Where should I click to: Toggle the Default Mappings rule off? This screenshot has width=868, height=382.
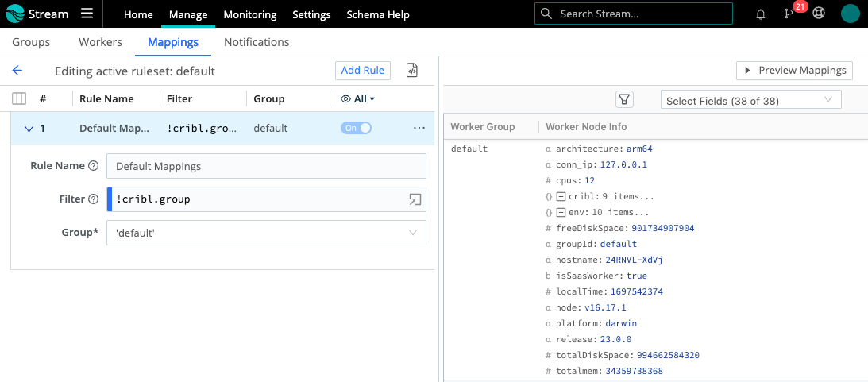[x=356, y=129]
